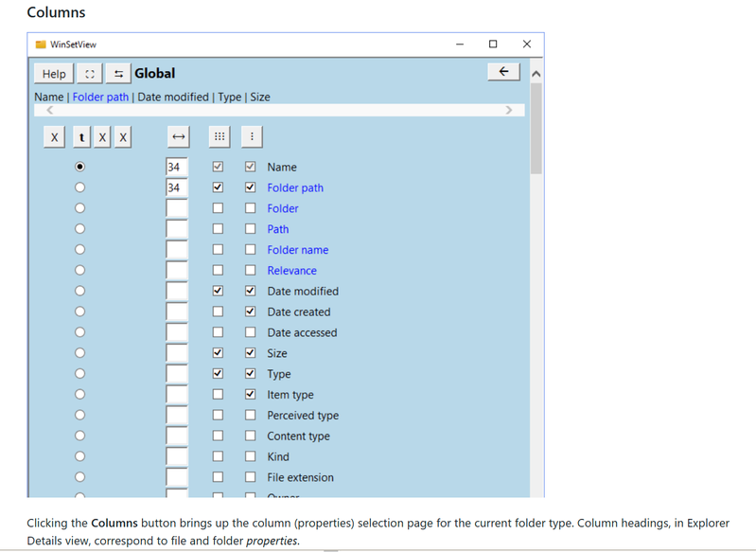Toggle the left checkbox for Size
The width and height of the screenshot is (756, 552).
[218, 353]
